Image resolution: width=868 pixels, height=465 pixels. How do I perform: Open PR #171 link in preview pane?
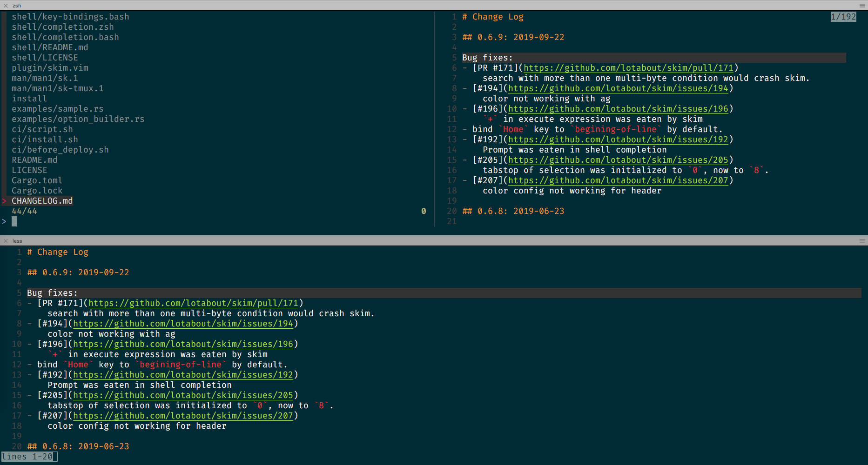(628, 68)
